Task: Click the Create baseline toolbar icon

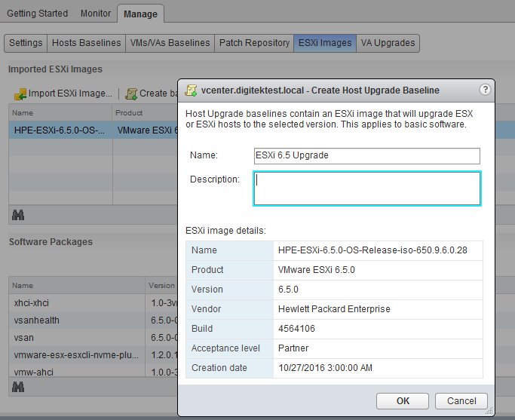Action: coord(131,94)
